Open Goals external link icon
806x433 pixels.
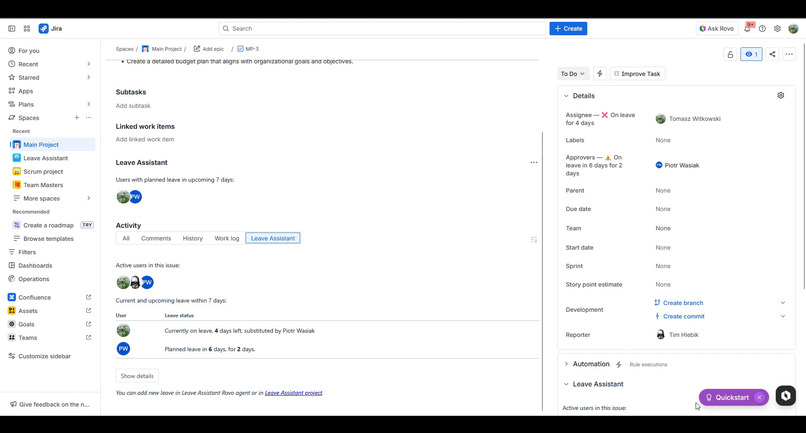click(x=88, y=324)
